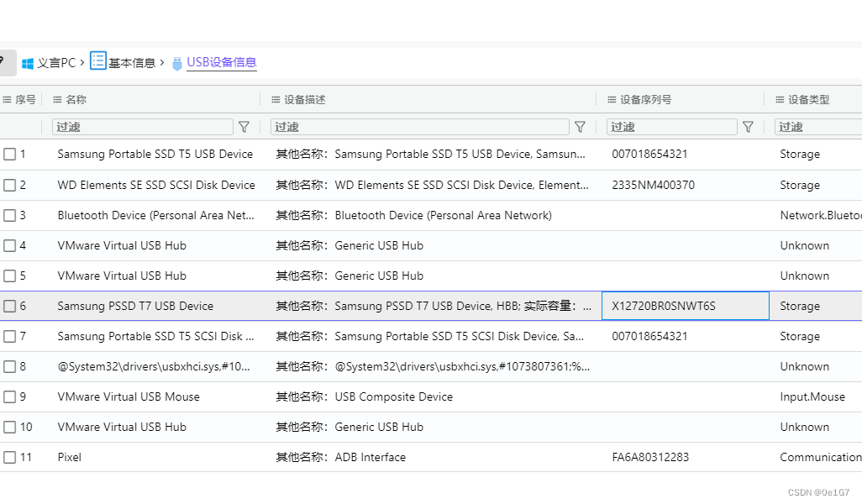
Task: Open the 设备描述 column menu icon
Action: (x=276, y=99)
